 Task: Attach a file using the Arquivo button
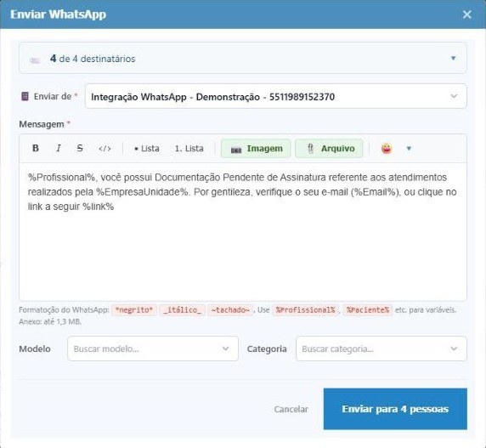coord(329,149)
